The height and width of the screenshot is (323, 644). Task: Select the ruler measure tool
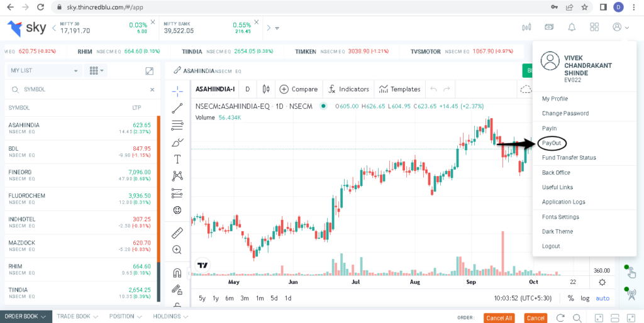177,233
